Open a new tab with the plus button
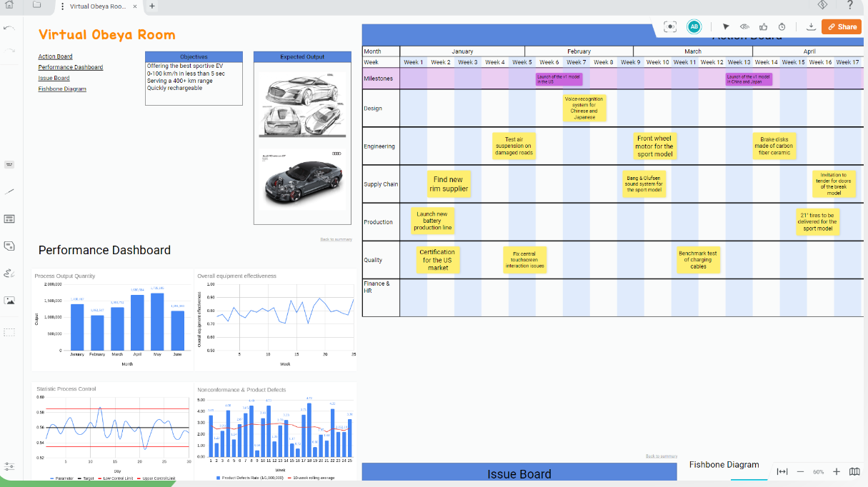Viewport: 868px width, 487px height. [x=151, y=6]
